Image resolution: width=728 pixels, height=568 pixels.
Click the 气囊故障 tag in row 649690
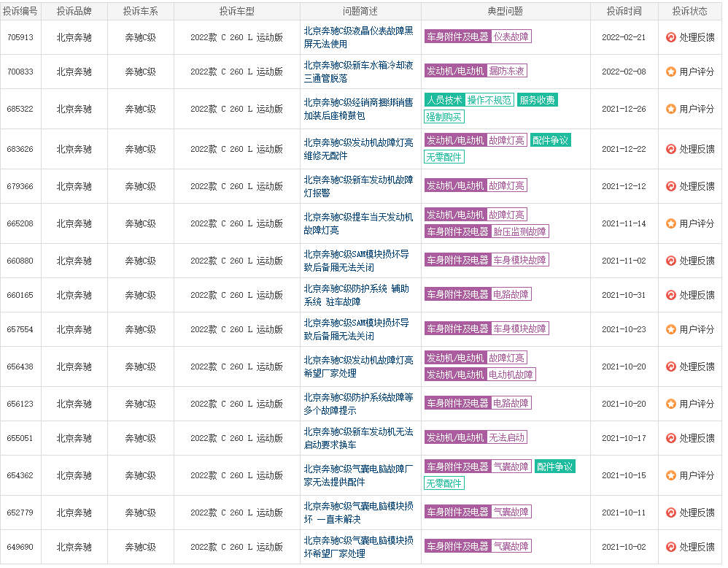[x=511, y=546]
